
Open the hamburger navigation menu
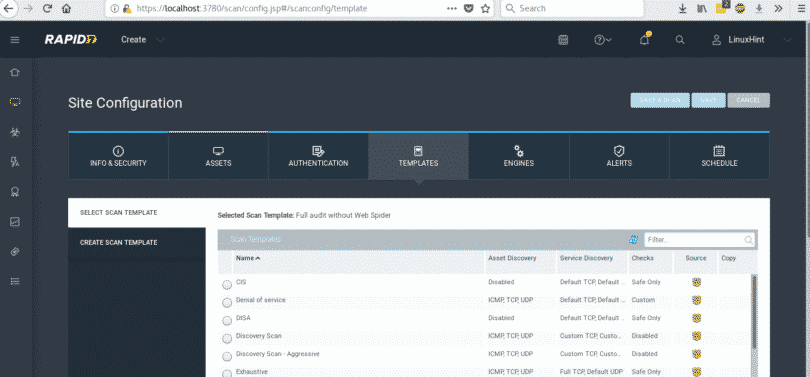point(15,40)
